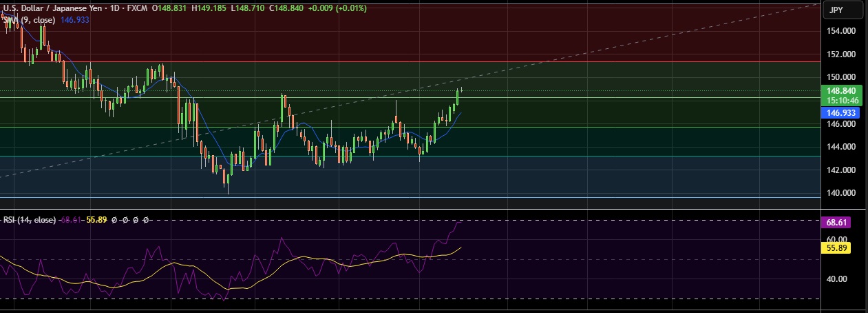The image size is (868, 313).
Task: Click the 140.000 price scale label
Action: (841, 193)
